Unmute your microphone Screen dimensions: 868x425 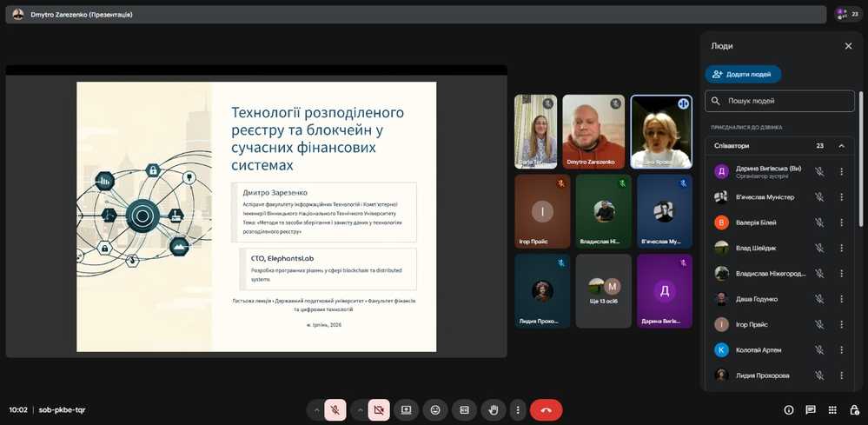[x=335, y=409]
